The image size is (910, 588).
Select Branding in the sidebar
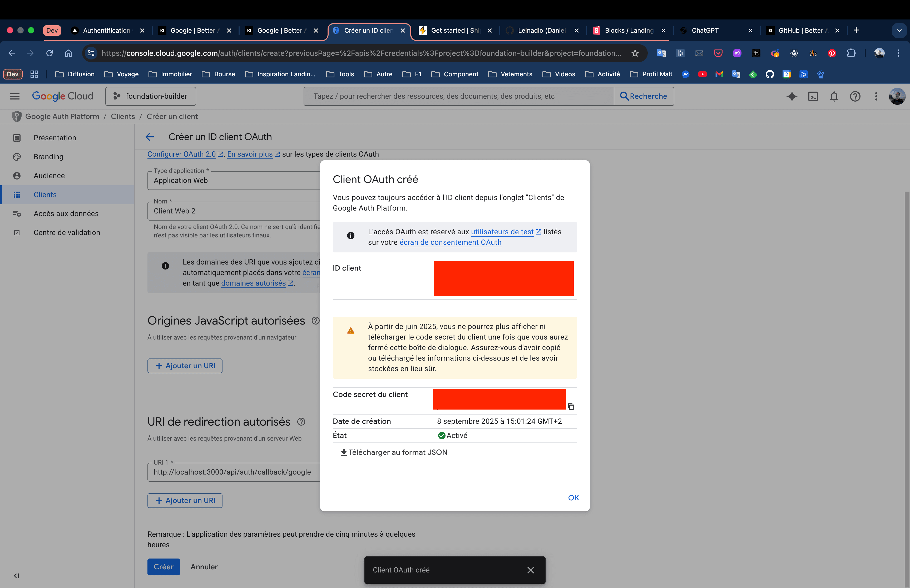(48, 157)
